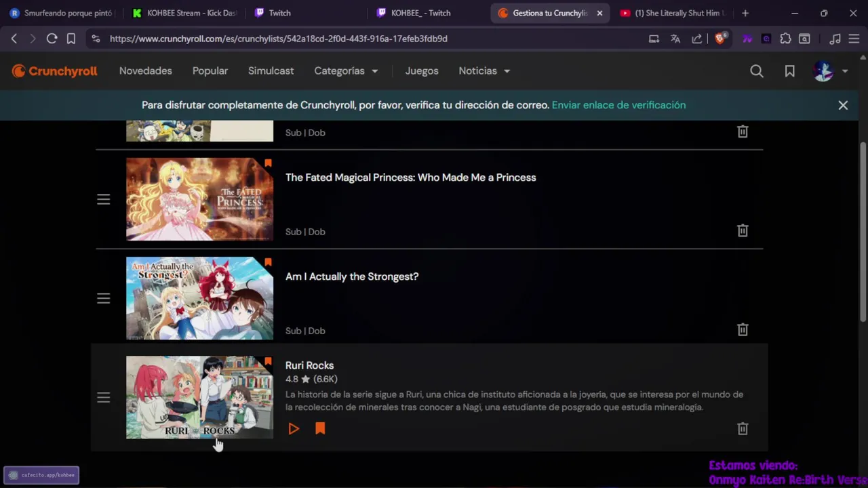Close the Gestiona tu Crunchylist tab
Image resolution: width=868 pixels, height=488 pixels.
(x=599, y=13)
